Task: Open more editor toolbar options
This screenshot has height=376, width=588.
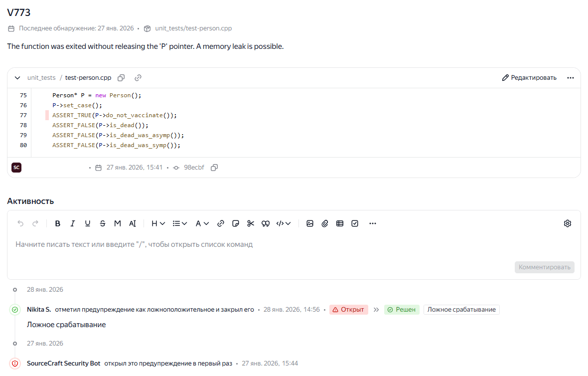Action: point(373,223)
